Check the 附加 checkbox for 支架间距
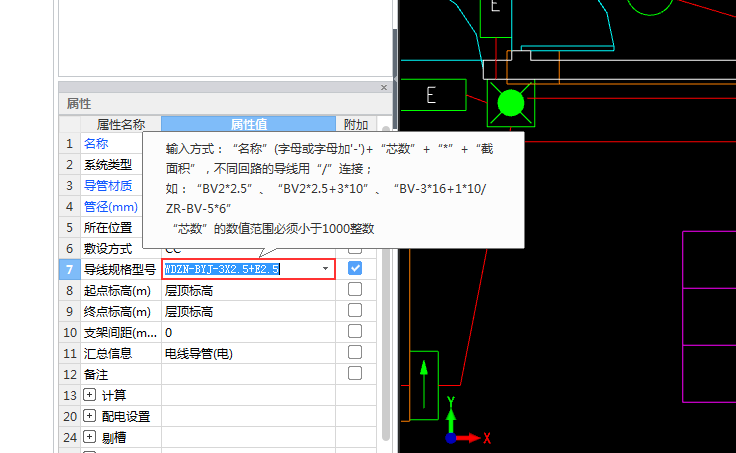The image size is (736, 453). pyautogui.click(x=355, y=331)
